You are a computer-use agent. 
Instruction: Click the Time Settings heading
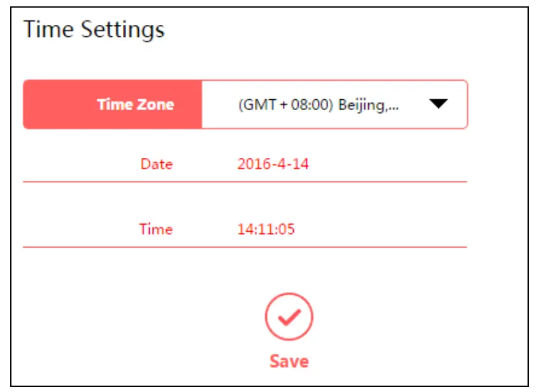click(x=94, y=29)
